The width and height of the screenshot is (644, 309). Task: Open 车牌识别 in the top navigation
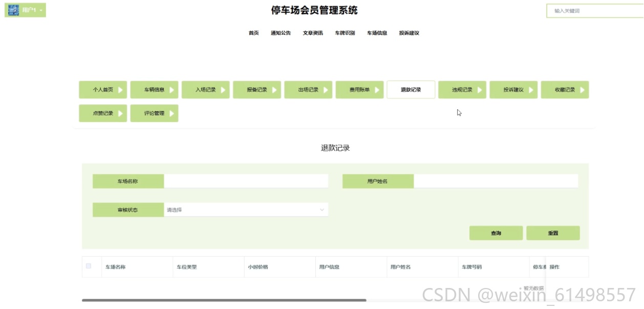point(345,33)
